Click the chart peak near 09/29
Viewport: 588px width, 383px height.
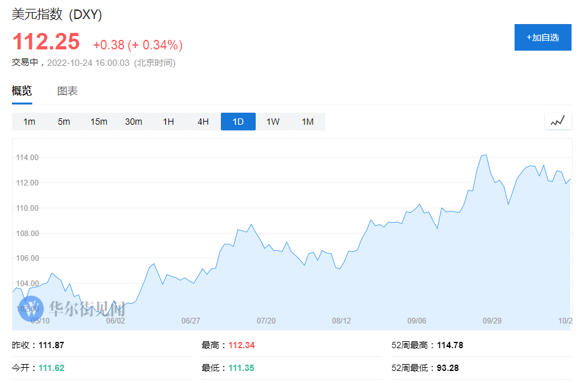point(484,155)
